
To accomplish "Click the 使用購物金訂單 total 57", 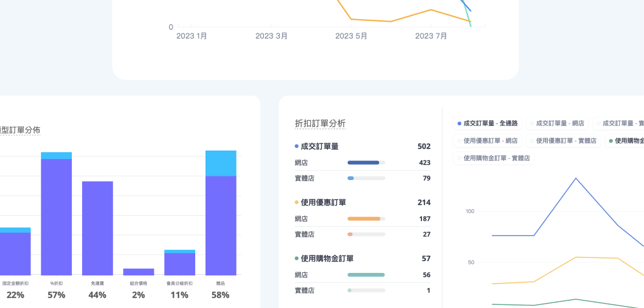I will 426,258.
